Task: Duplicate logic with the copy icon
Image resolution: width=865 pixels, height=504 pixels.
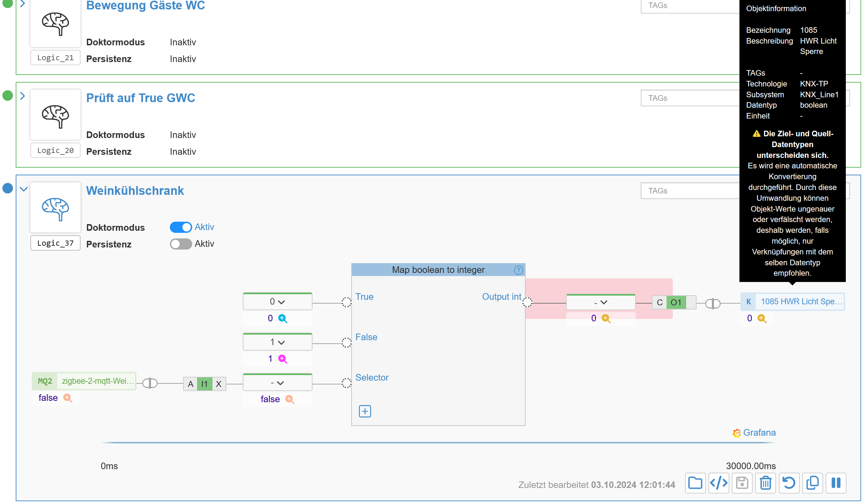Action: pyautogui.click(x=812, y=483)
